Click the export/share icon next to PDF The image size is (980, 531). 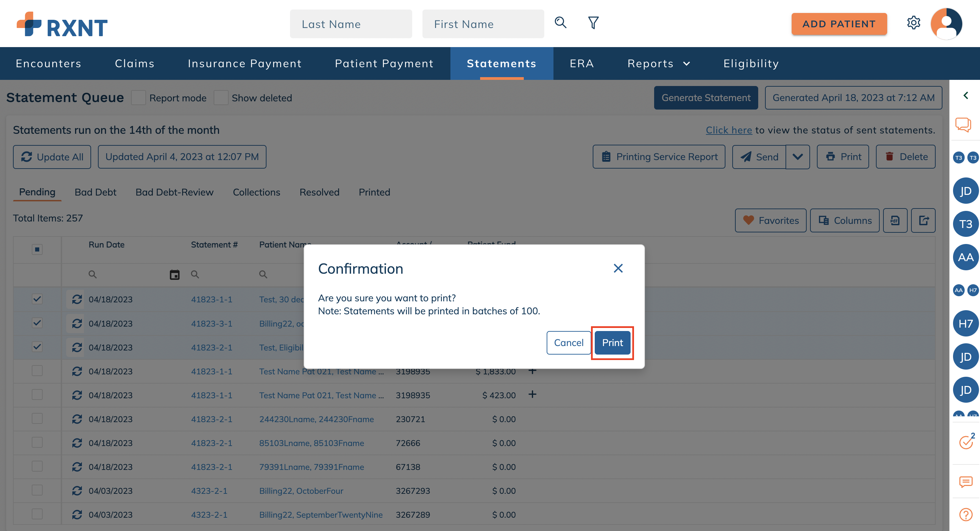pos(924,220)
